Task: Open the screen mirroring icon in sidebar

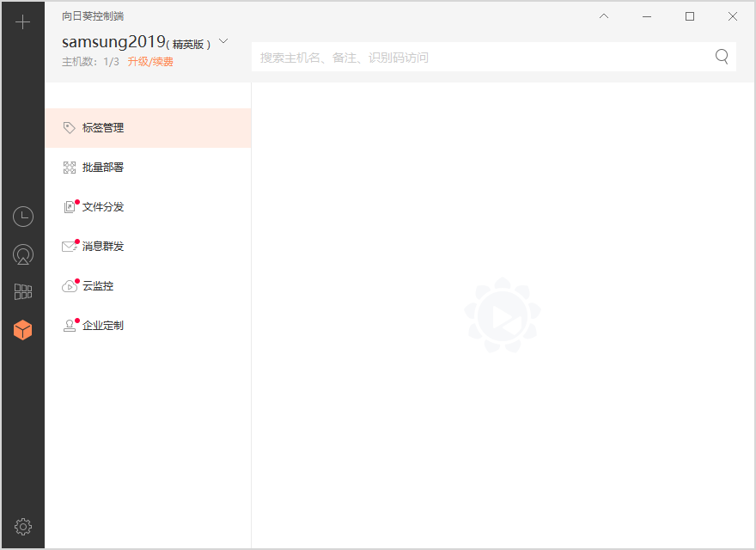Action: [22, 254]
